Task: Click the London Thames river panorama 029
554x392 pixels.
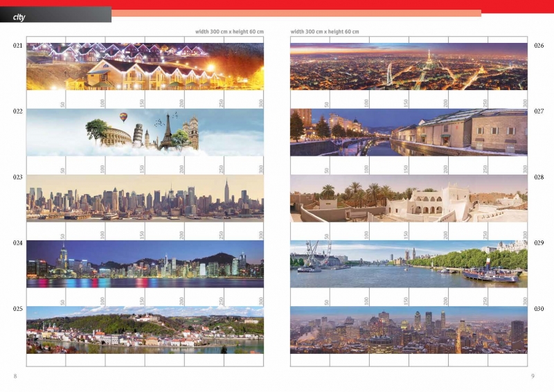Action: pyautogui.click(x=409, y=264)
